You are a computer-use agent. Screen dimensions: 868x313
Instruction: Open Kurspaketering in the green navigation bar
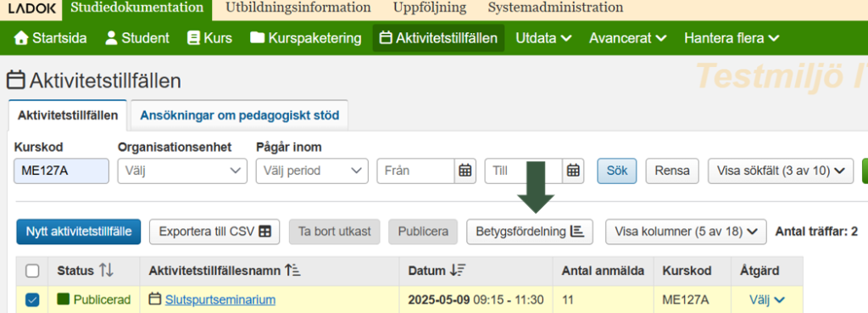[305, 38]
